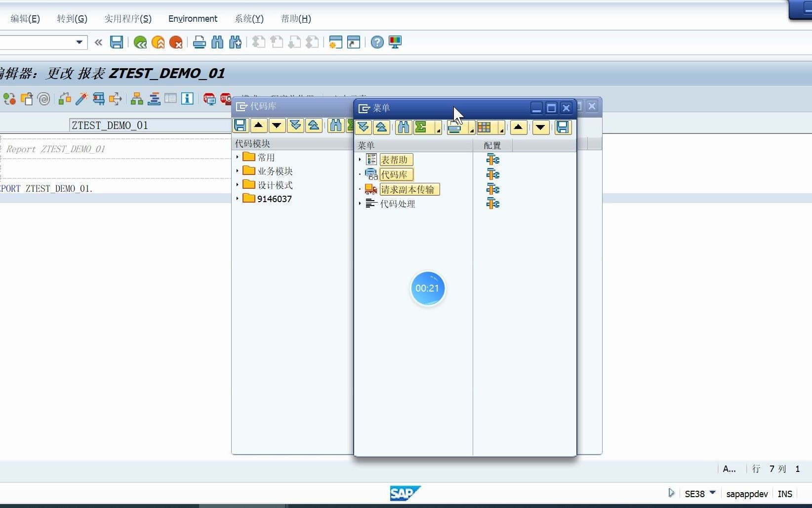Expand the 代码处理 menu node
This screenshot has height=508, width=812.
(x=360, y=204)
